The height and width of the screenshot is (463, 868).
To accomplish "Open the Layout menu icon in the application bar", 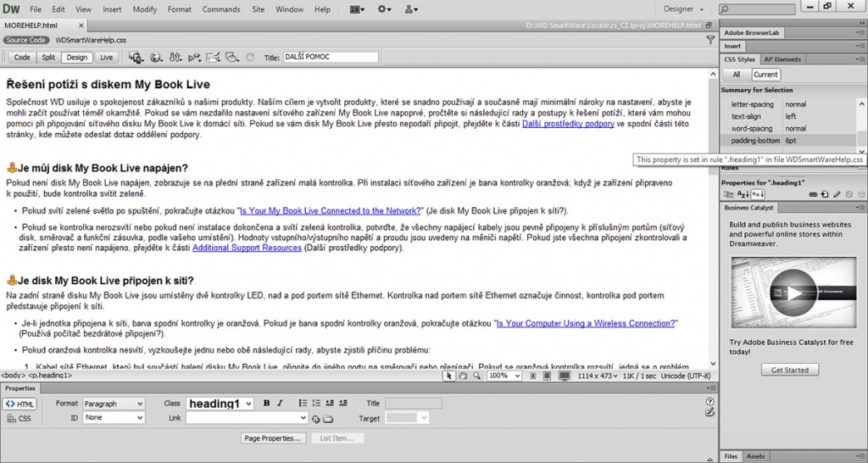I will [357, 9].
